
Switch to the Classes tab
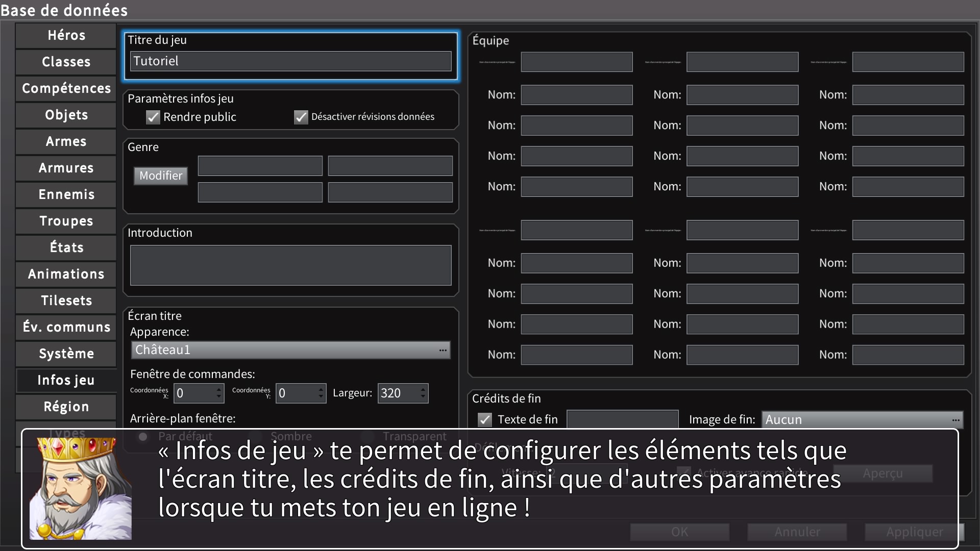pos(66,62)
